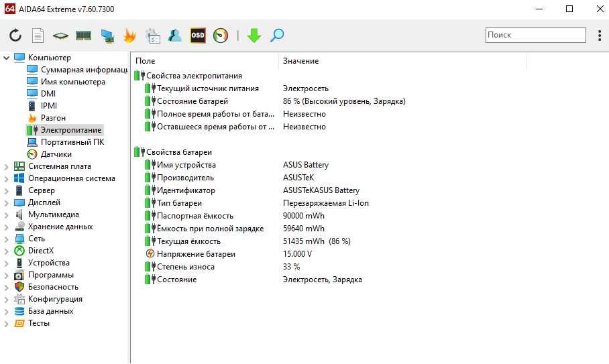Launch the stability test flame icon
Screen dimensions: 609x364
coord(129,36)
